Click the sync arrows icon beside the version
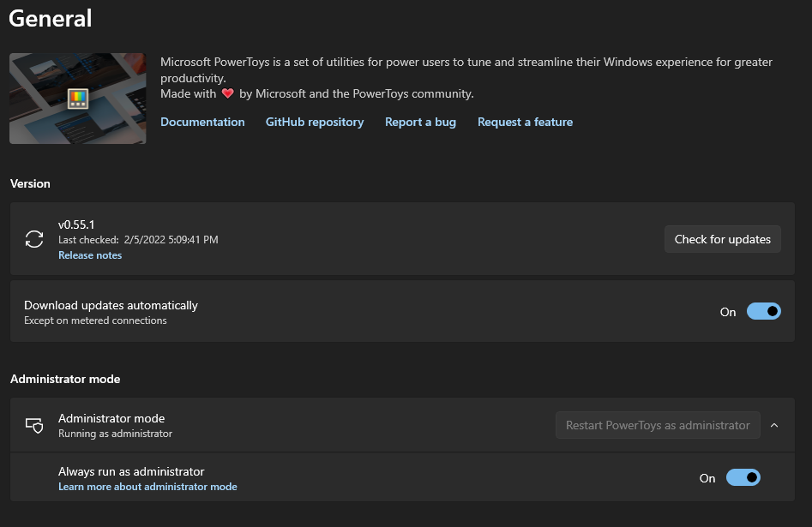Viewport: 812px width, 527px height. click(34, 239)
